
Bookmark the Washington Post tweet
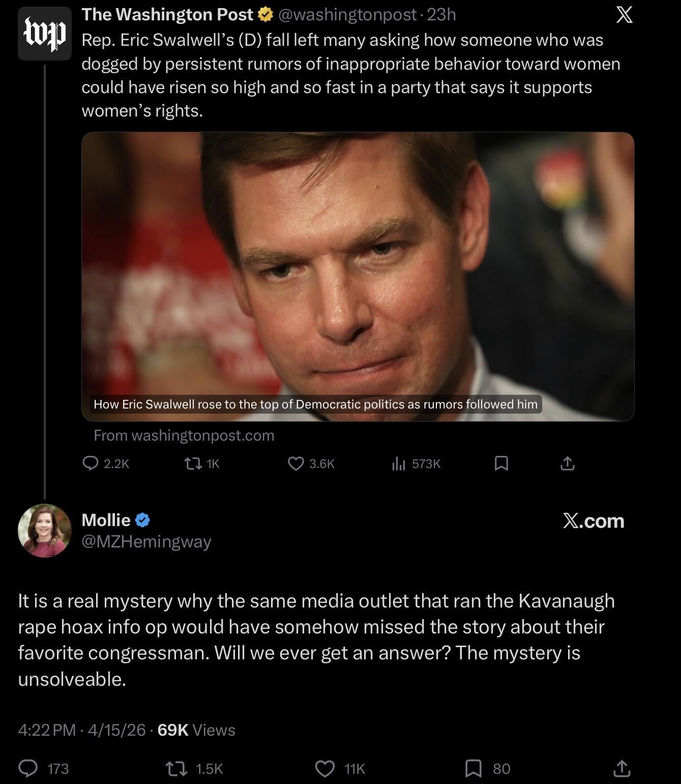[x=501, y=463]
